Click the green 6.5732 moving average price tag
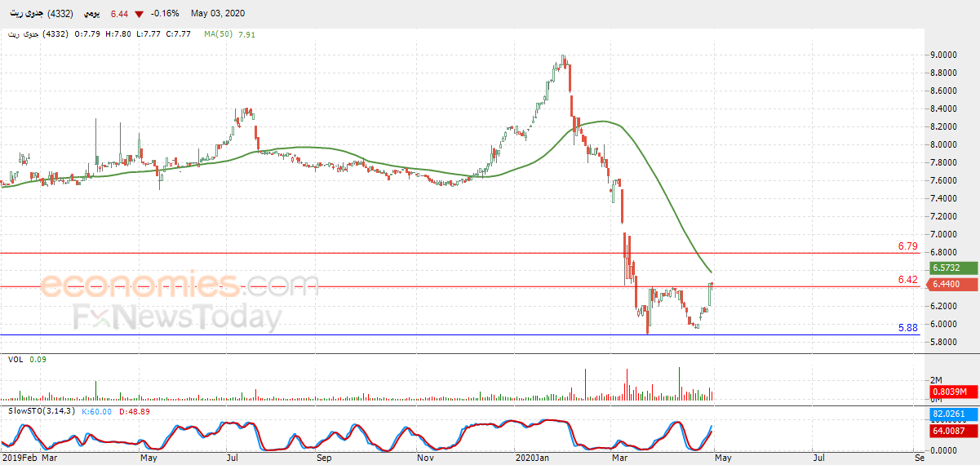This screenshot has width=980, height=465. coord(954,268)
